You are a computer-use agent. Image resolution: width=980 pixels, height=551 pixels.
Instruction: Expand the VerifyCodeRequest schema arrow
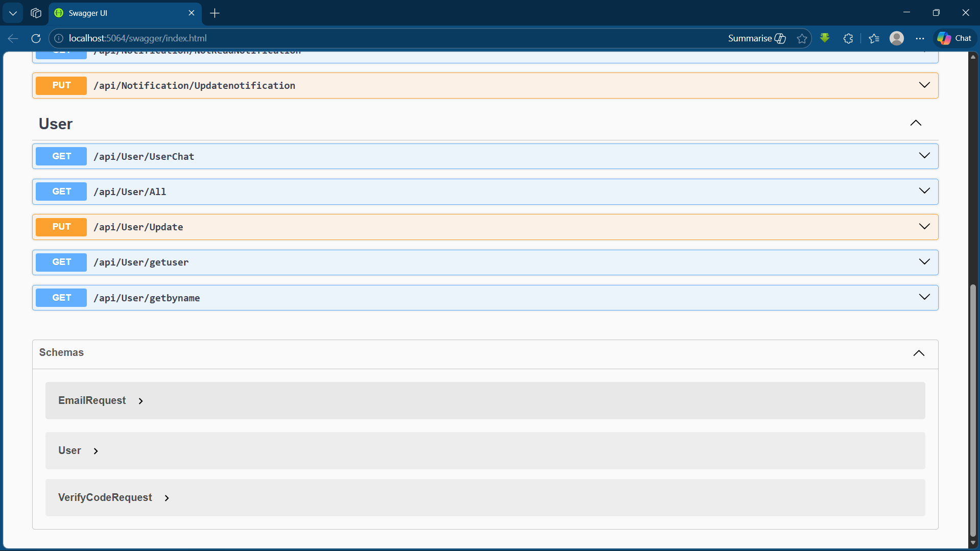pos(167,498)
